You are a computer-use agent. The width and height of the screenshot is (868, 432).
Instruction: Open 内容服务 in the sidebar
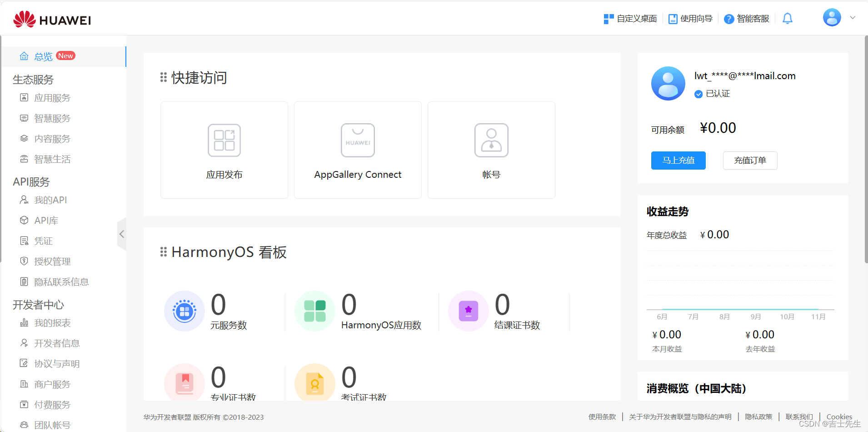click(x=52, y=139)
